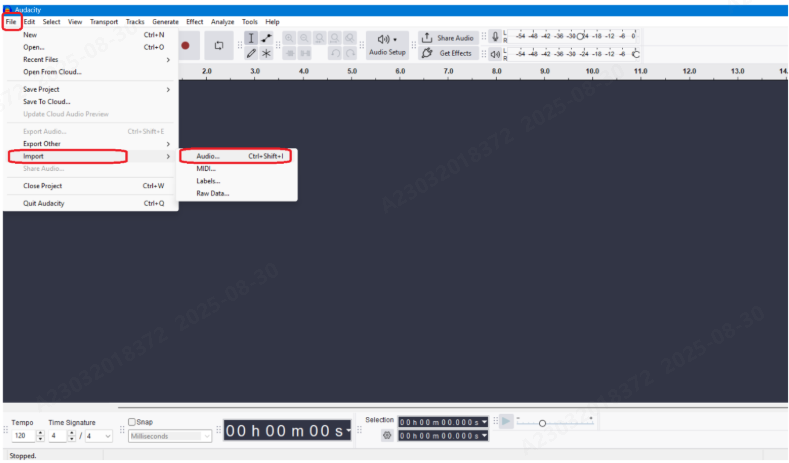
Task: Expand the Recent Files submenu
Action: (x=91, y=59)
